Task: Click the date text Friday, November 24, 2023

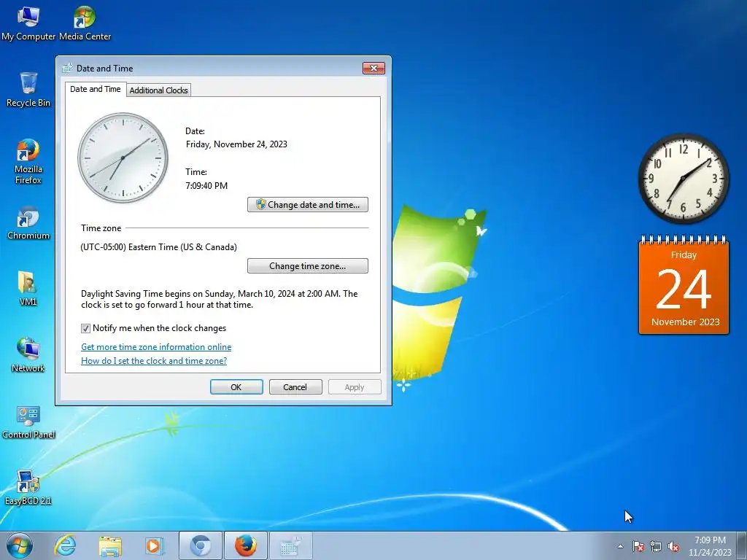Action: (x=237, y=144)
